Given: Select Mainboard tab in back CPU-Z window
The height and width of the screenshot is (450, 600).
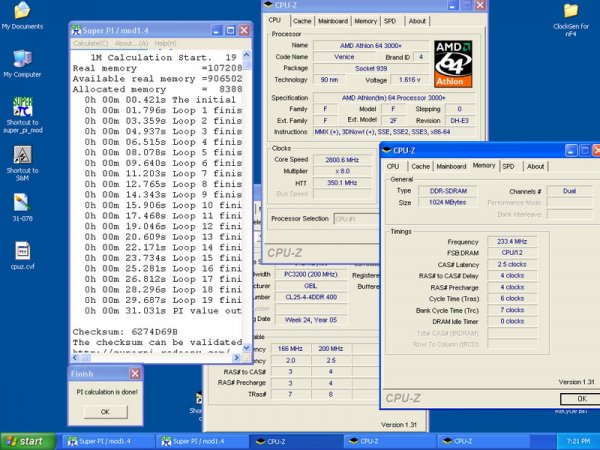Looking at the screenshot, I should pos(333,21).
